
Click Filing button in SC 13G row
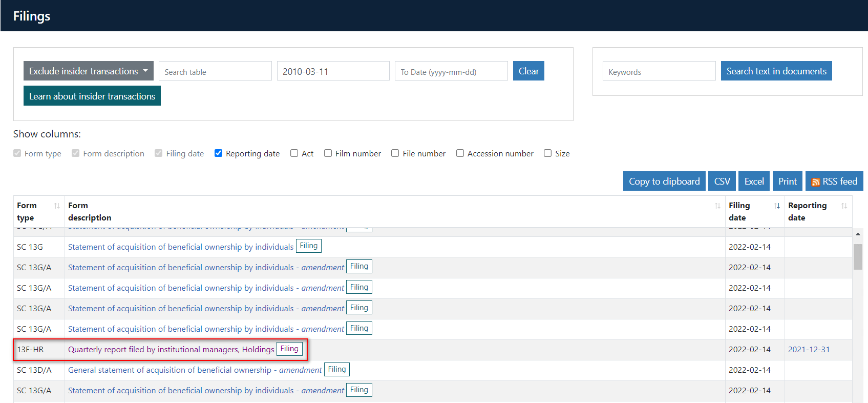point(309,246)
